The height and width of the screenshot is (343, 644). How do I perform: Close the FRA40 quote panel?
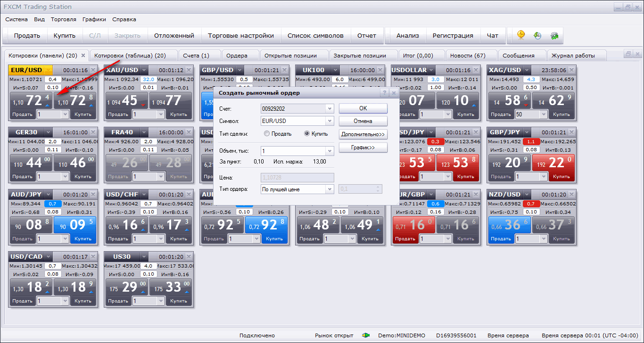coord(189,132)
